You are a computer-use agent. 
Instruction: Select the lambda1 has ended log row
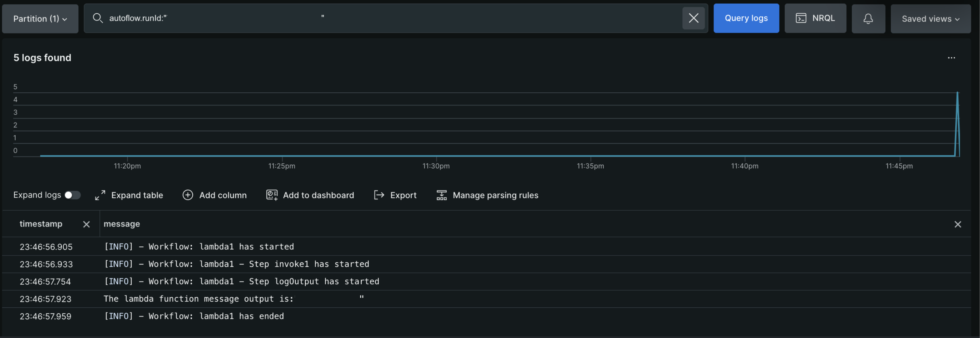point(194,316)
